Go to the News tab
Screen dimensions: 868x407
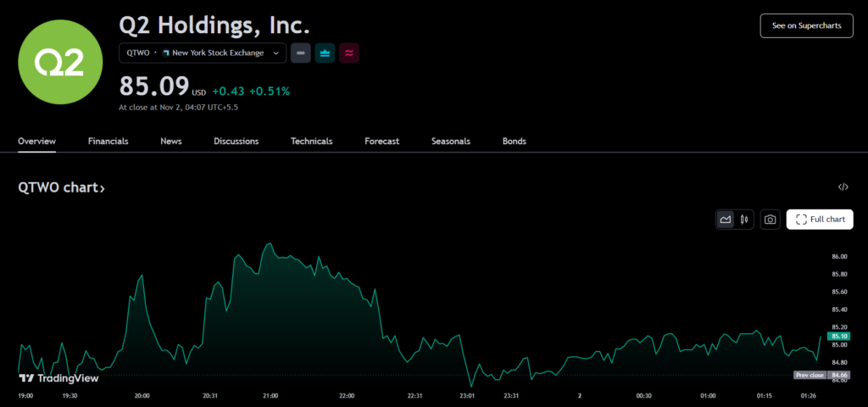(x=171, y=142)
